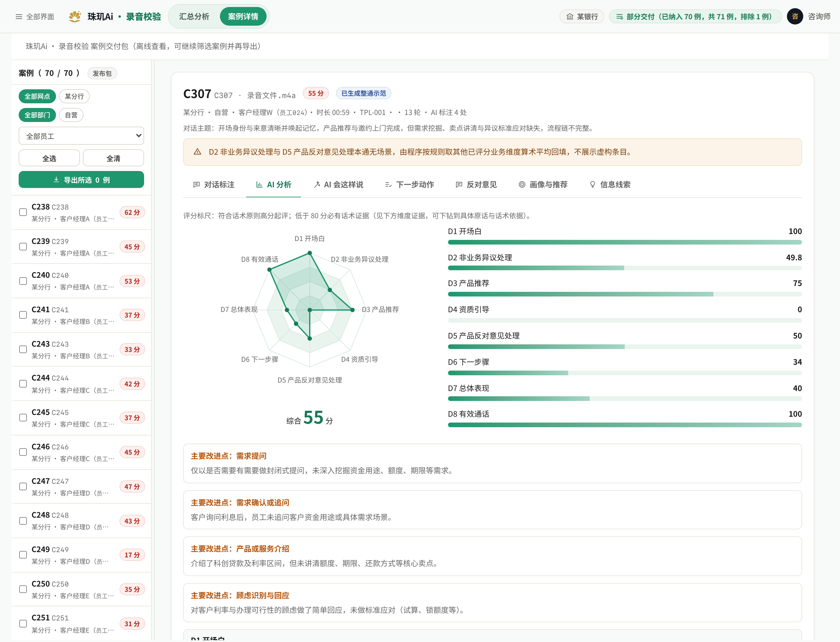Click the 已生成整通示范 tag
This screenshot has height=642, width=840.
pos(363,93)
